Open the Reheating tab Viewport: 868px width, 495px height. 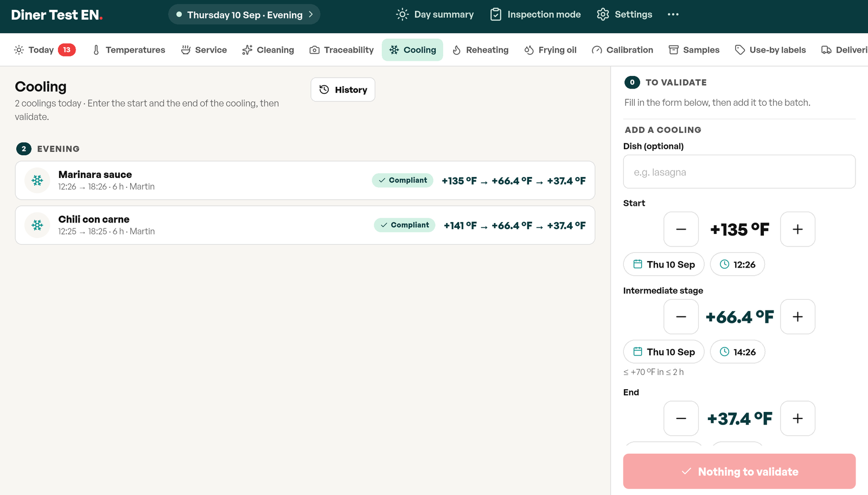480,50
